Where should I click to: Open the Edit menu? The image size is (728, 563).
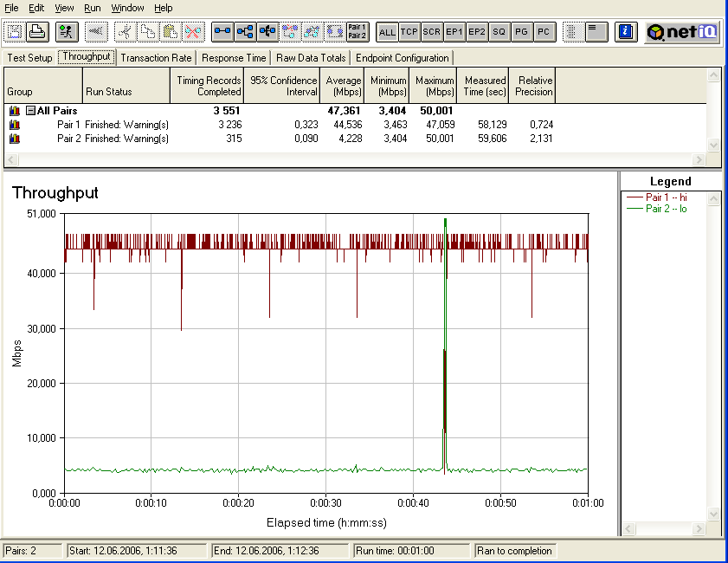pyautogui.click(x=36, y=8)
